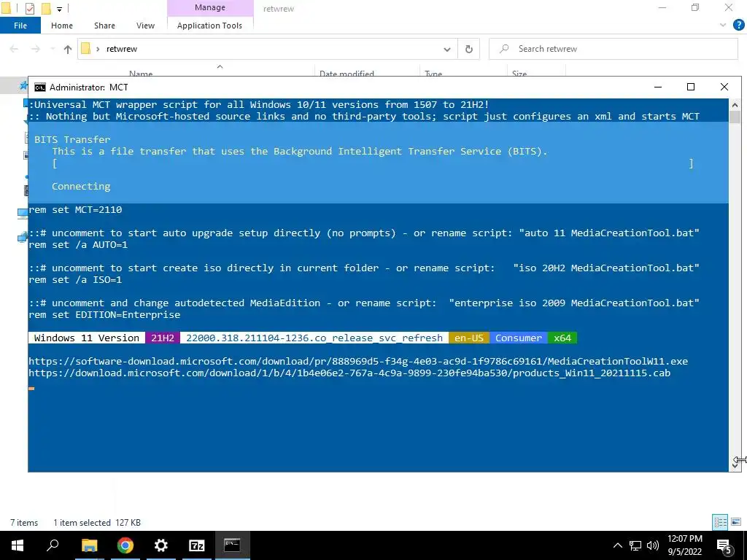The width and height of the screenshot is (747, 560).
Task: Open network status tray icon
Action: (x=635, y=545)
